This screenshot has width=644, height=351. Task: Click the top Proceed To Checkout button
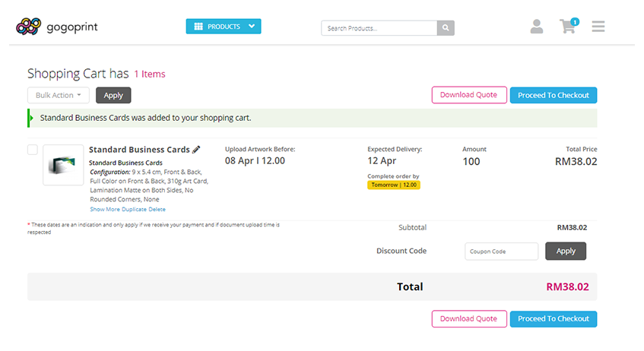click(x=553, y=95)
